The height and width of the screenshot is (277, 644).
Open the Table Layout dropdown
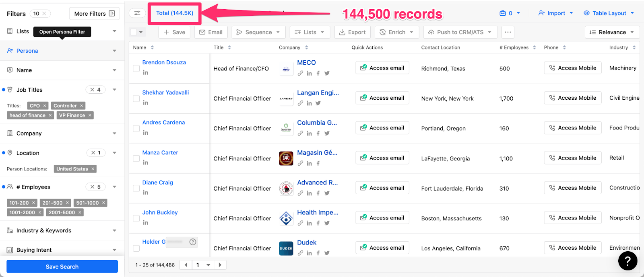[x=609, y=13]
